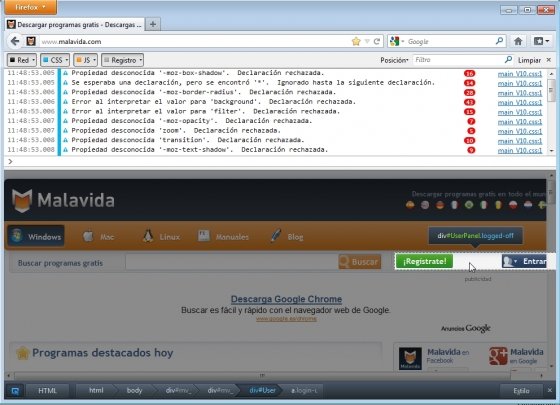Toggle the HTML panel button
560x405 pixels.
[47, 391]
